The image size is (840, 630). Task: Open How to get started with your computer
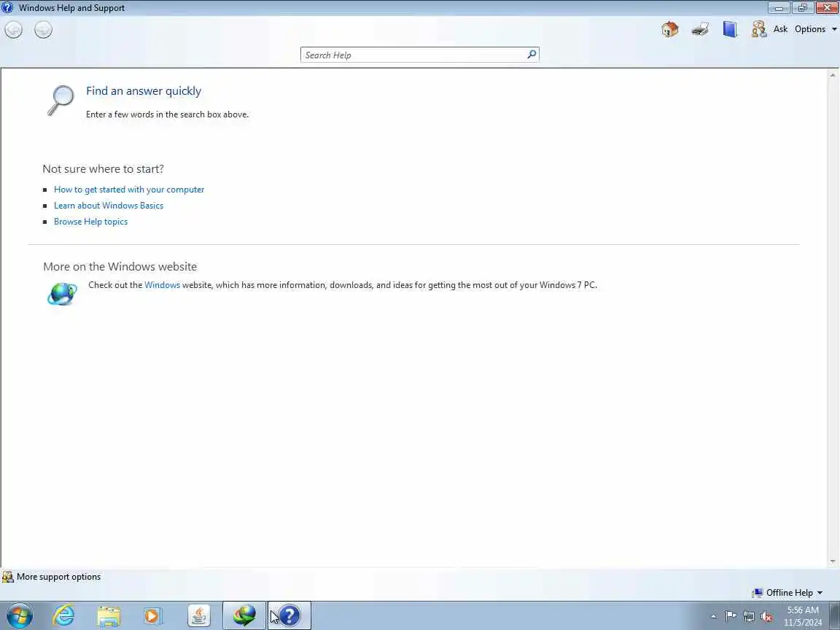pos(129,189)
